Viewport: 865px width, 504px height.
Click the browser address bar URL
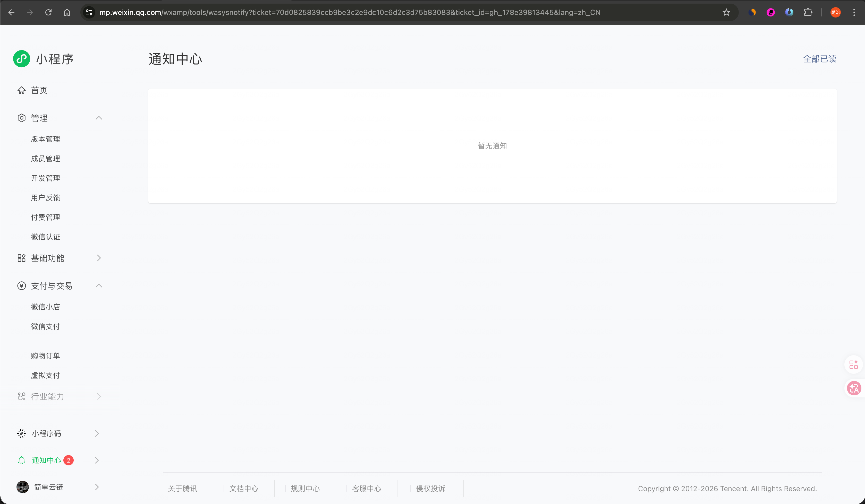350,12
